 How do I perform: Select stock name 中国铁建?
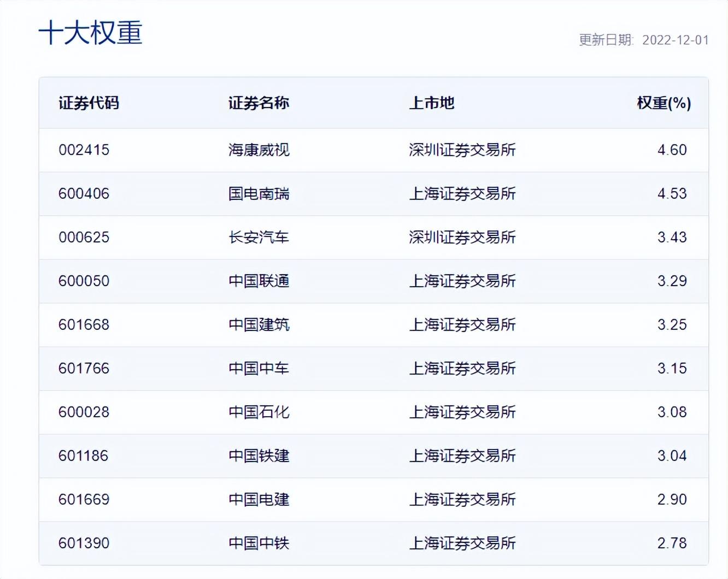259,456
